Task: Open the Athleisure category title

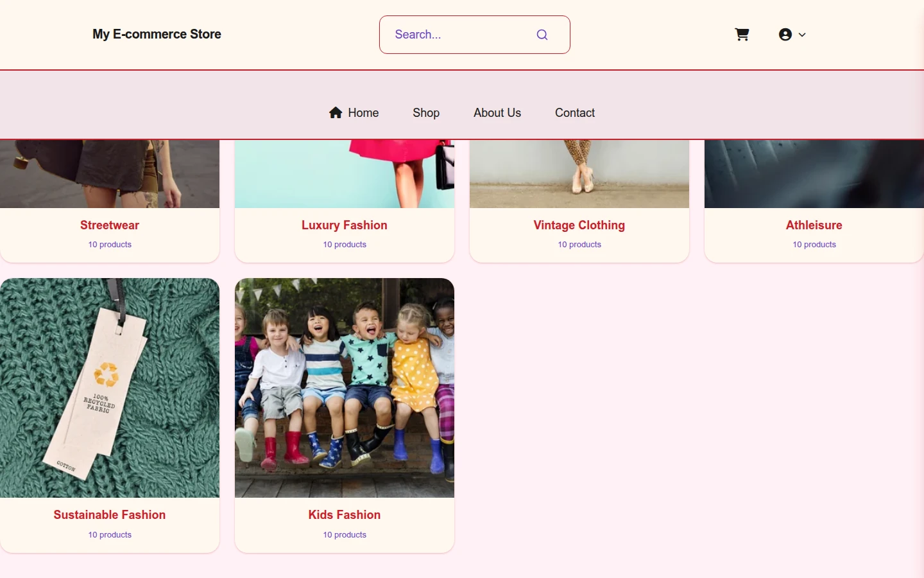Action: coord(814,225)
